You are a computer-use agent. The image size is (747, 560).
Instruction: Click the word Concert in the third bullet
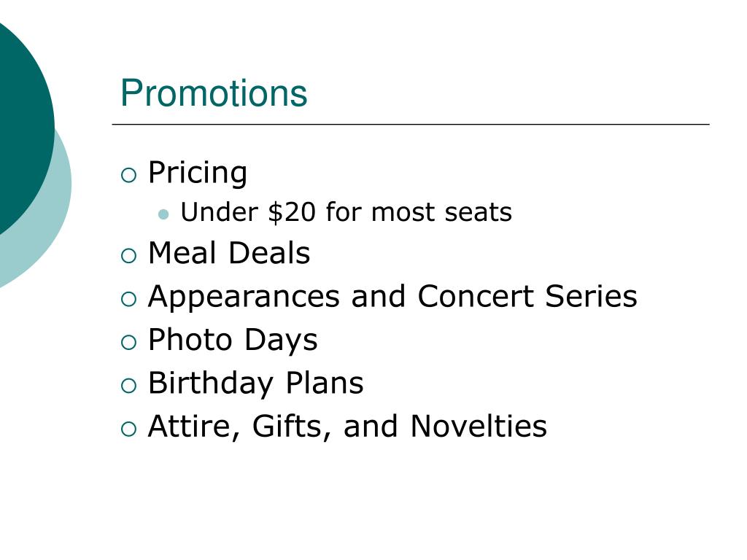click(x=476, y=296)
